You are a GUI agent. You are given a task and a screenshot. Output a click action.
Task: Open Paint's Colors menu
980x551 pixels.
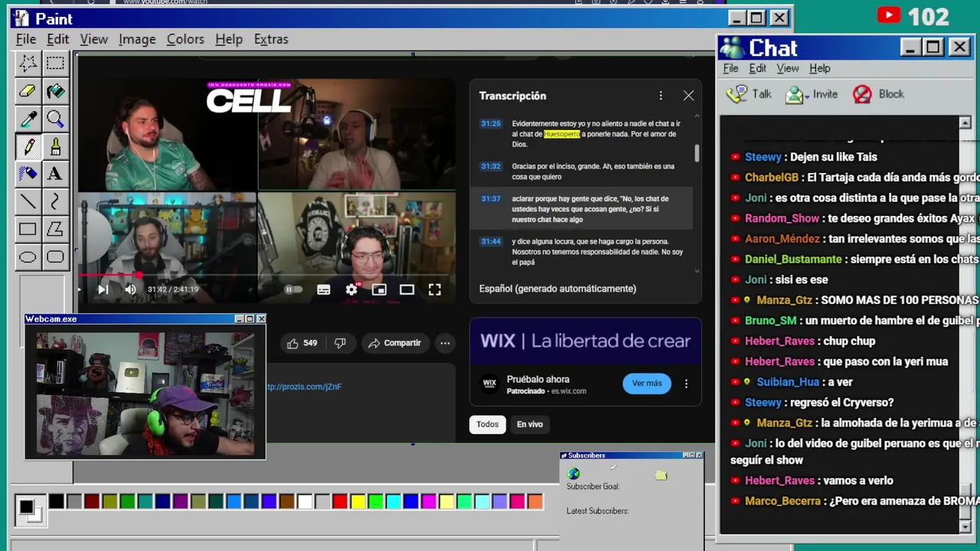click(x=185, y=39)
